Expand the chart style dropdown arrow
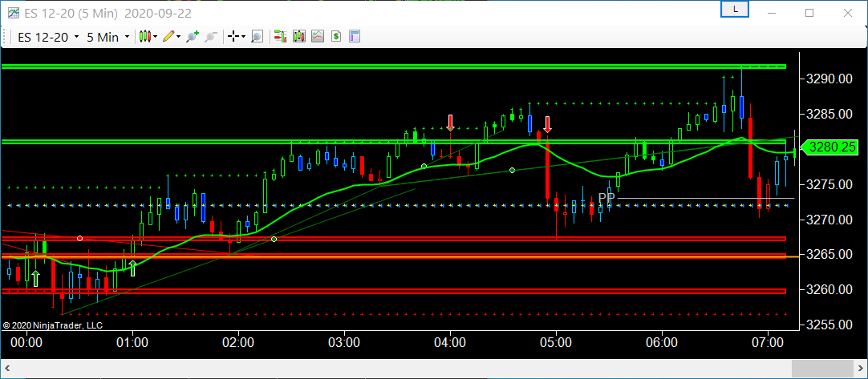The height and width of the screenshot is (379, 868). pos(156,37)
